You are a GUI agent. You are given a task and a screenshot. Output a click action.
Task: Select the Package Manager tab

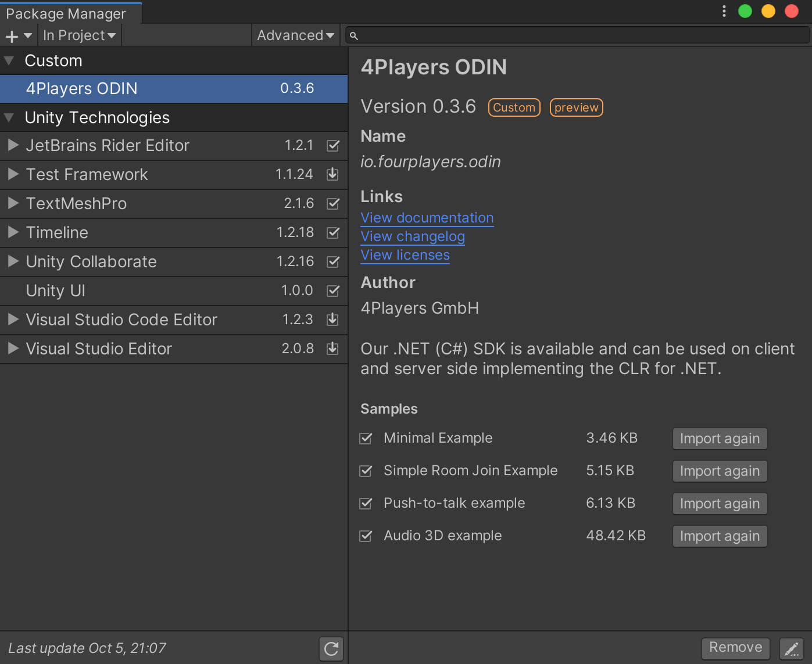click(70, 13)
